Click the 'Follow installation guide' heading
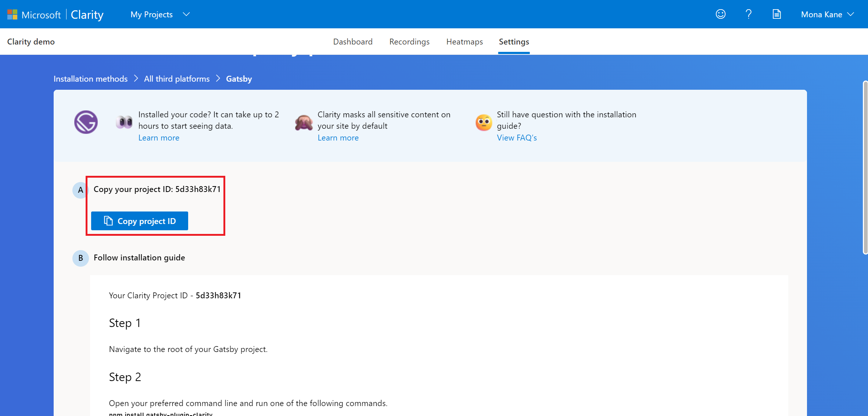The image size is (868, 416). coord(139,257)
